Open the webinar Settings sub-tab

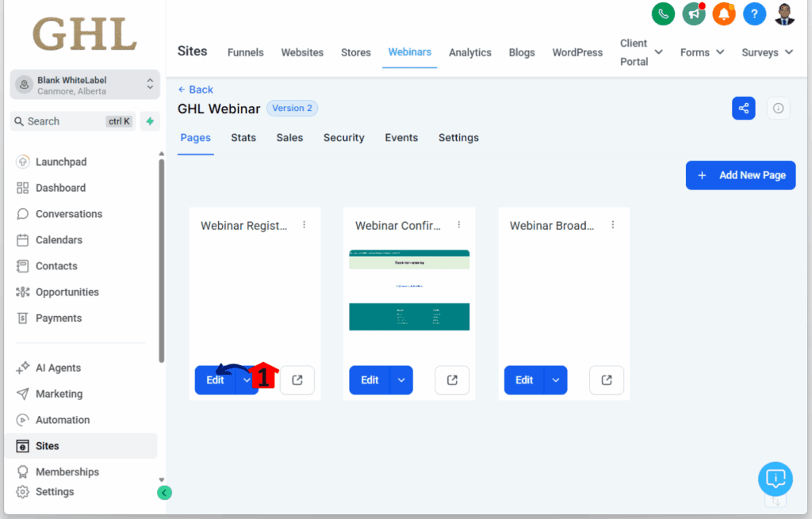coord(458,138)
